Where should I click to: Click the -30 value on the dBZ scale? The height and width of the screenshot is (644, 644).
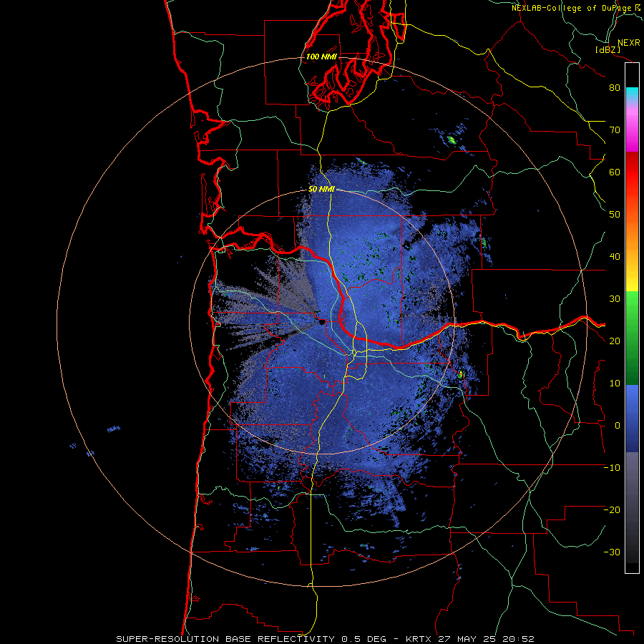[612, 552]
